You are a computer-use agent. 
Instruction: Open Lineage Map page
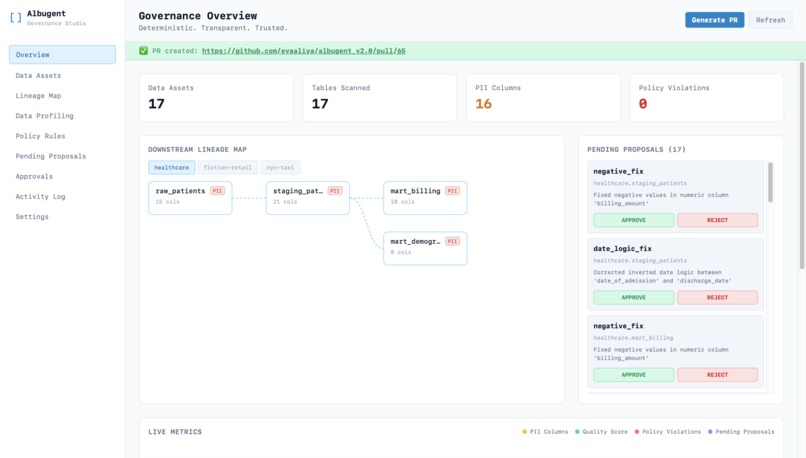[38, 96]
